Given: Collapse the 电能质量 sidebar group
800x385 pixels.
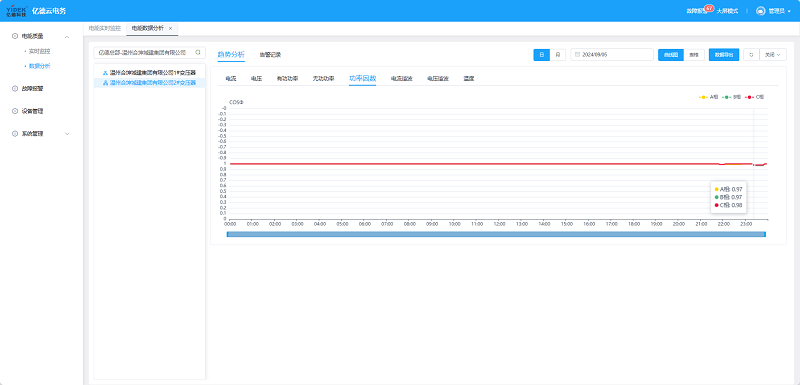Looking at the screenshot, I should click(x=67, y=36).
